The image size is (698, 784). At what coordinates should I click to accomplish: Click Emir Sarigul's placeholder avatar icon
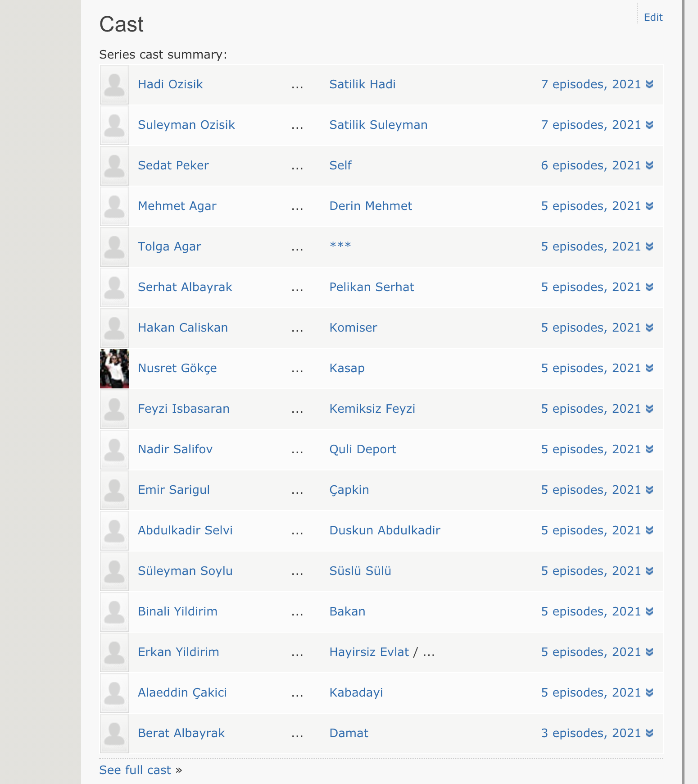point(114,490)
